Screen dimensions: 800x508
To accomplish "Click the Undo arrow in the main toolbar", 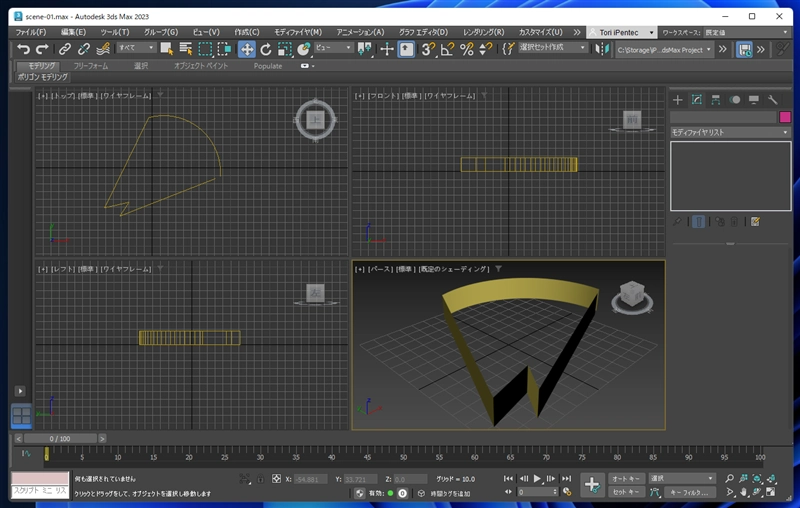I will 23,49.
